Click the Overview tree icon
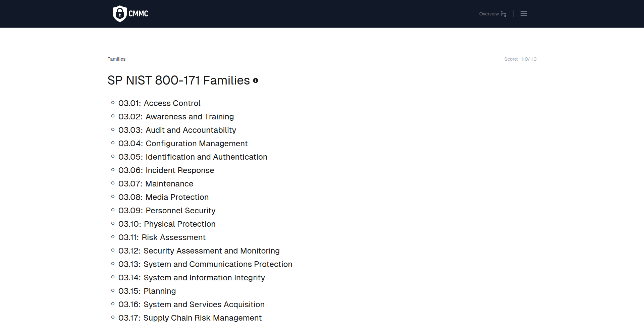Screen dimensions: 644x333 [503, 14]
